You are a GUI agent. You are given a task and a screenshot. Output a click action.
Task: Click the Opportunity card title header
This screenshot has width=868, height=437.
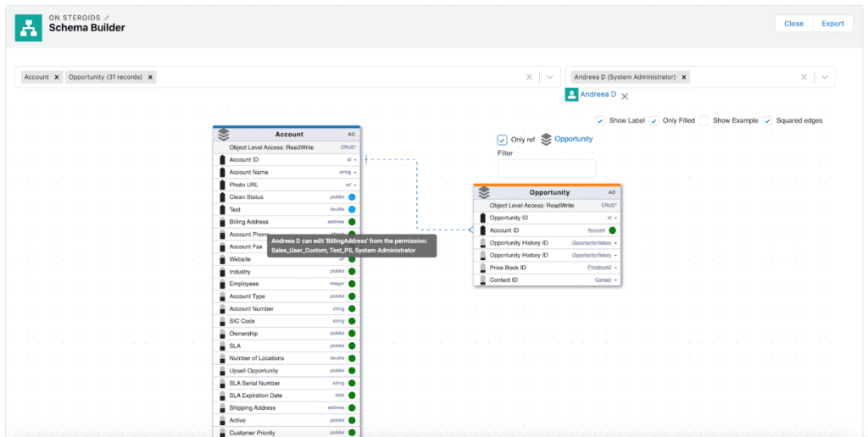(549, 192)
